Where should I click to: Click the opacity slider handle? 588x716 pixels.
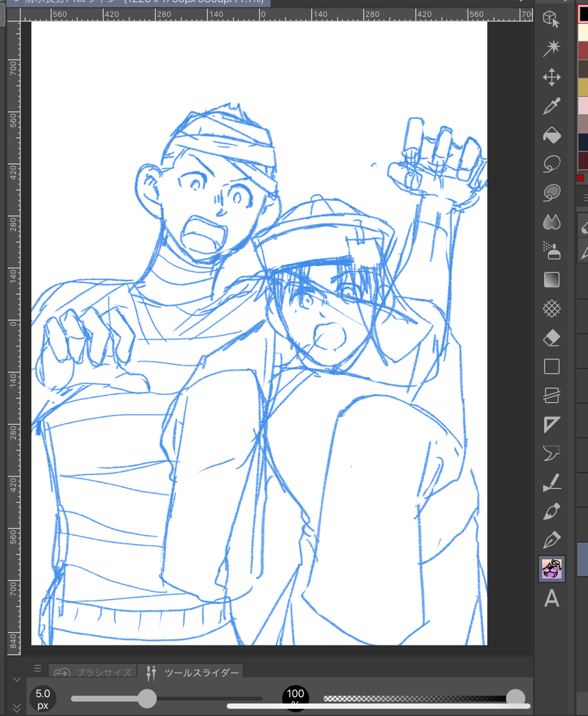pyautogui.click(x=515, y=698)
